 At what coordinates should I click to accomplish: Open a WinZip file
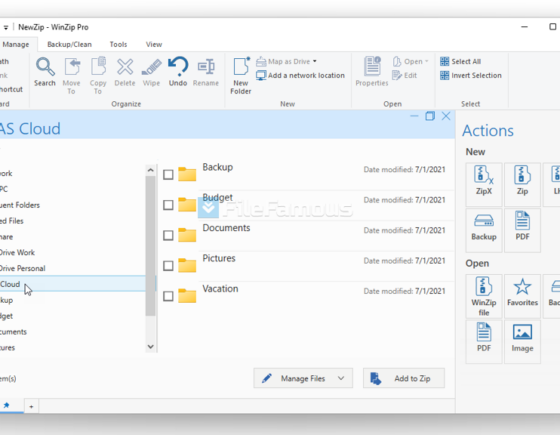[484, 296]
